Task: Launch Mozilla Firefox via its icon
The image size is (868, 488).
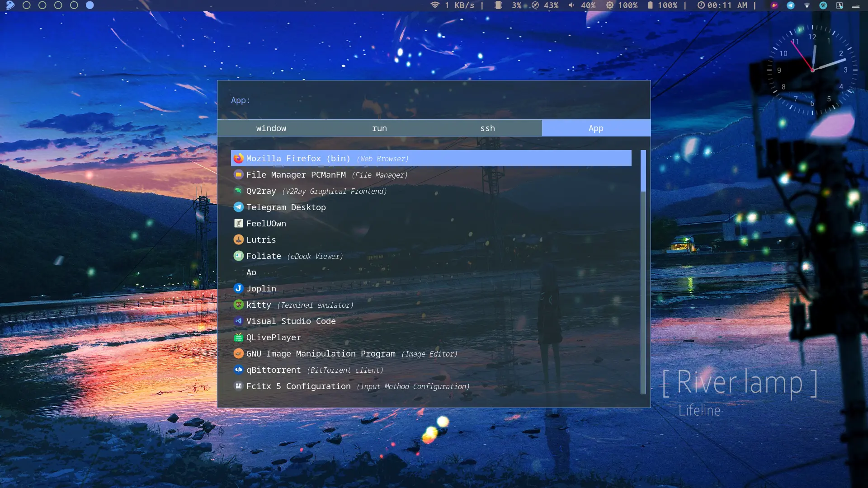Action: click(x=238, y=159)
